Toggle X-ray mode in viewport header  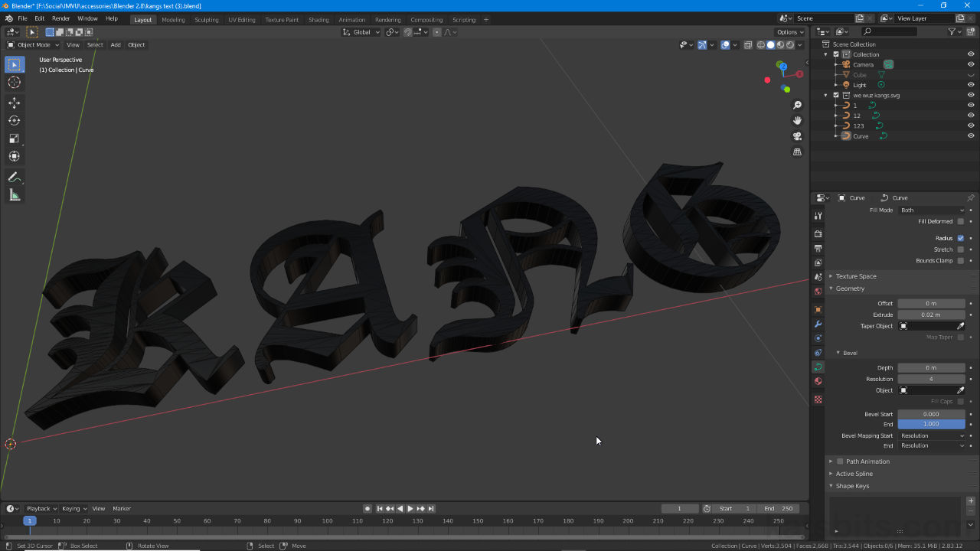coord(749,45)
